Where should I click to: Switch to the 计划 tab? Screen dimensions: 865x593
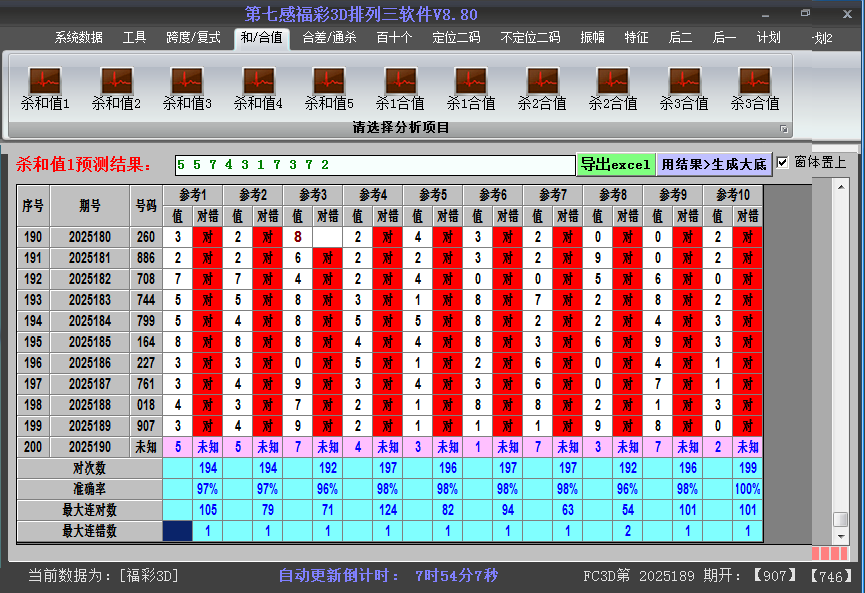(x=768, y=38)
